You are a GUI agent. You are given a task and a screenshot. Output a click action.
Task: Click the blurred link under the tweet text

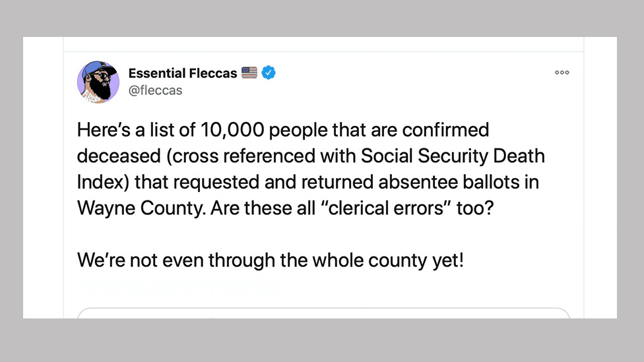pos(179,286)
